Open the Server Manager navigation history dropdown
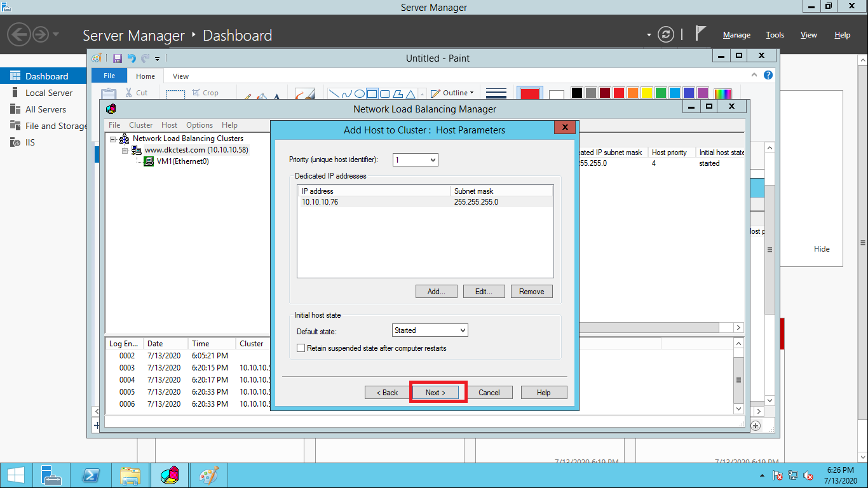The image size is (868, 488). coord(57,34)
